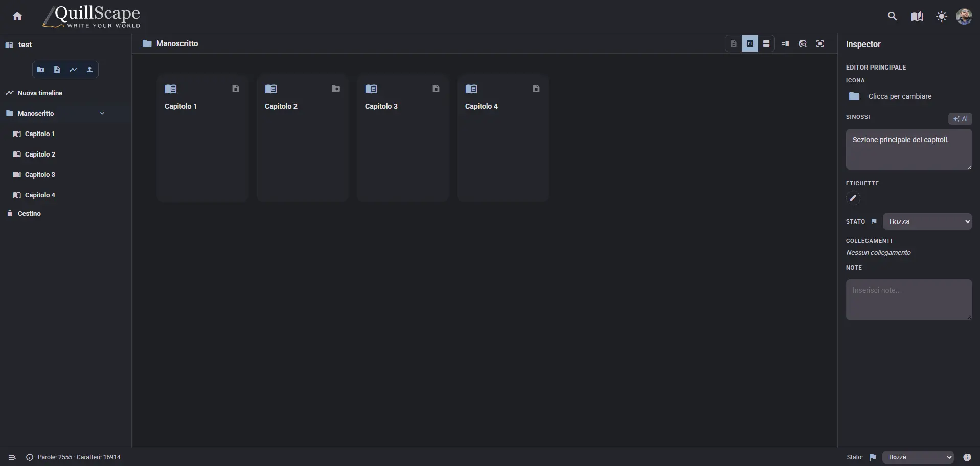Add a new document from the sidebar toolbar

[x=57, y=70]
